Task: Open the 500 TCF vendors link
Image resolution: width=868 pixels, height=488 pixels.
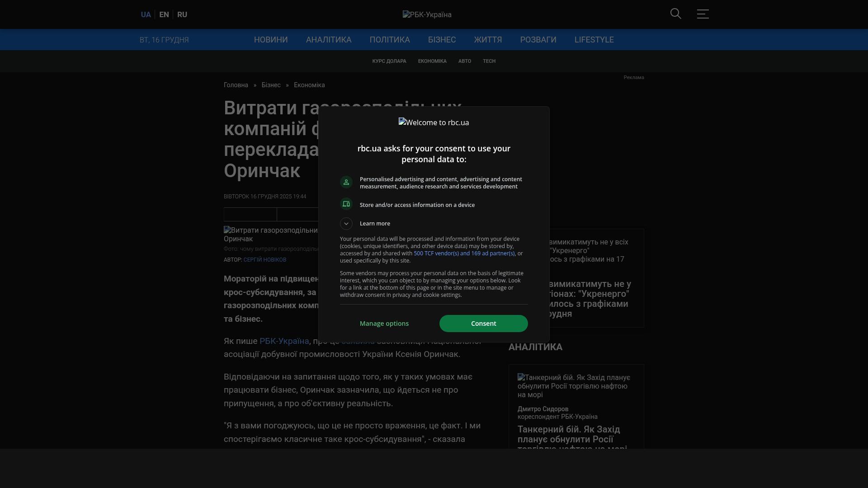Action: pyautogui.click(x=464, y=253)
